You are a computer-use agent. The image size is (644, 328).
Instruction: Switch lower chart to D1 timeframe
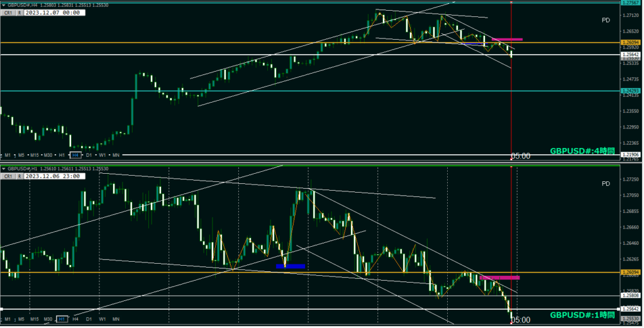click(89, 319)
